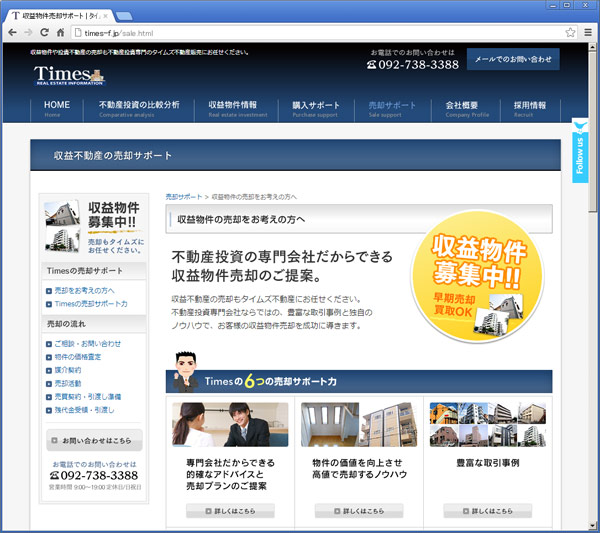Open 売却サポート navigation item
This screenshot has height=533, width=600.
(x=393, y=109)
